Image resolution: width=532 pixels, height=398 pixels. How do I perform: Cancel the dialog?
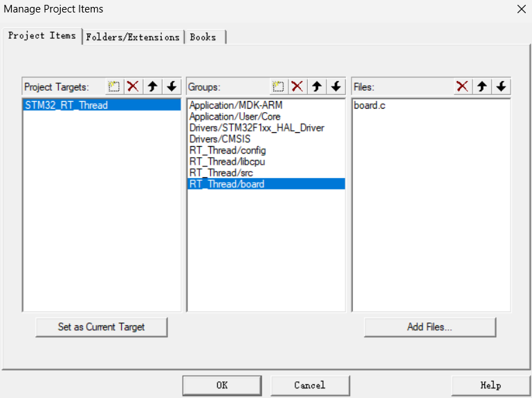pos(310,386)
